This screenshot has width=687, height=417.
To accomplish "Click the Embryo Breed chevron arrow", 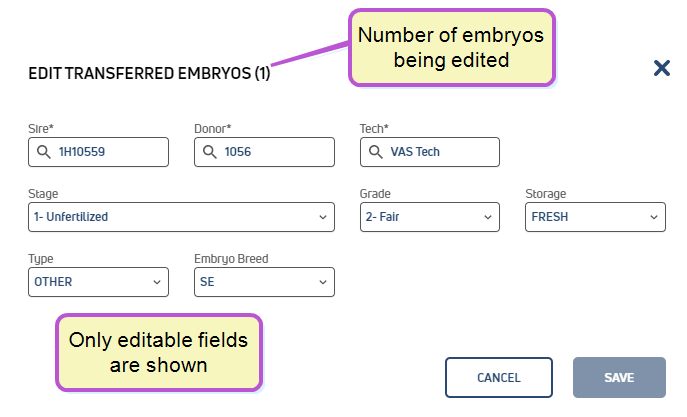I will tap(323, 283).
